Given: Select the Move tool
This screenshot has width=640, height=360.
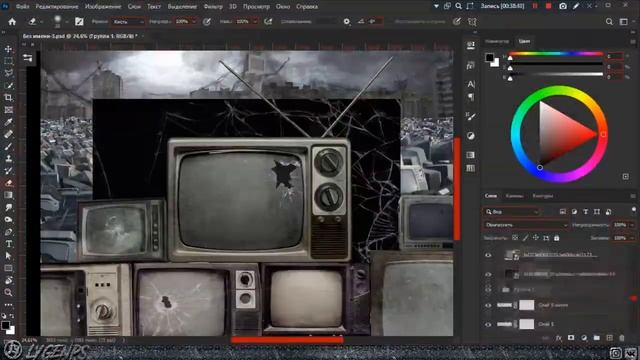Looking at the screenshot, I should [8, 49].
